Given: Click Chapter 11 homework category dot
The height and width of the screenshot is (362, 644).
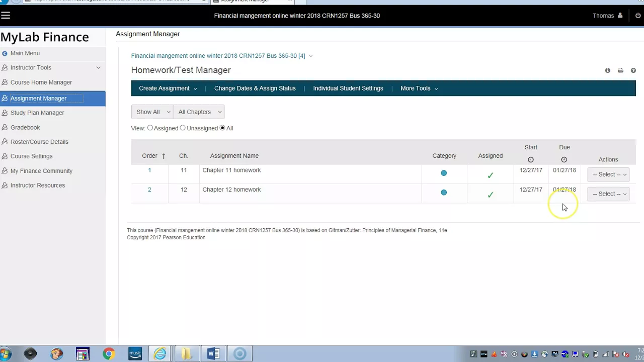Looking at the screenshot, I should tap(444, 173).
